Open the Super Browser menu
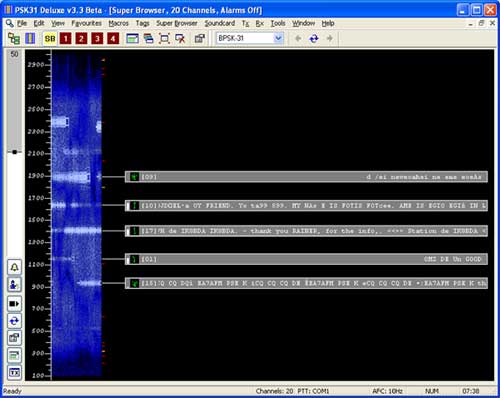Viewport: 500px width, 398px height. click(177, 23)
